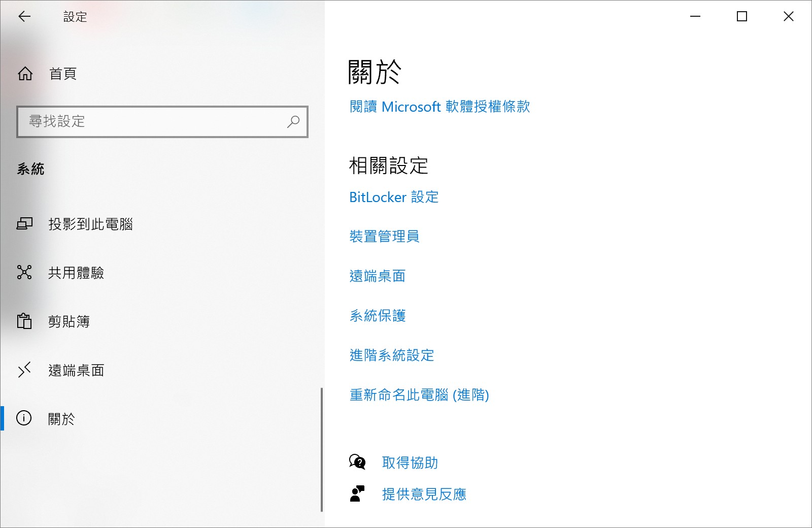Click the 剪貼簿 clipboard icon
Image resolution: width=812 pixels, height=528 pixels.
24,321
